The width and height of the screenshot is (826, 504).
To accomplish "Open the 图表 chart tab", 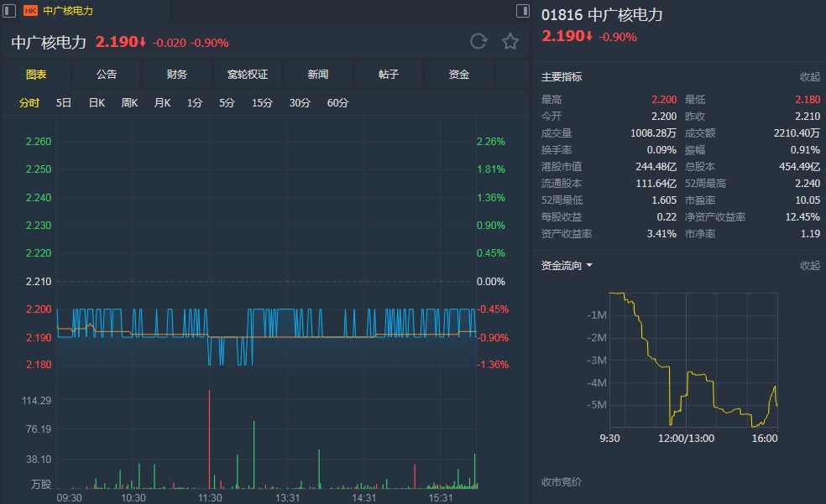I will [x=36, y=74].
